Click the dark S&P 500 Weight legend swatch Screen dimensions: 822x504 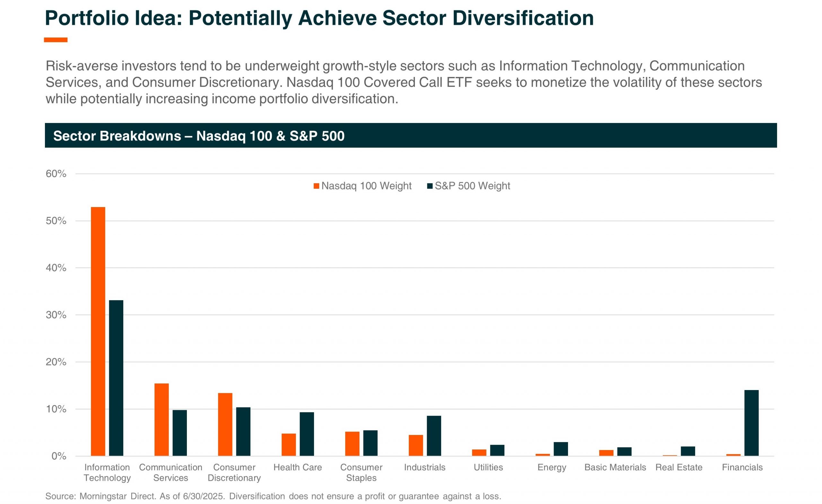click(430, 186)
